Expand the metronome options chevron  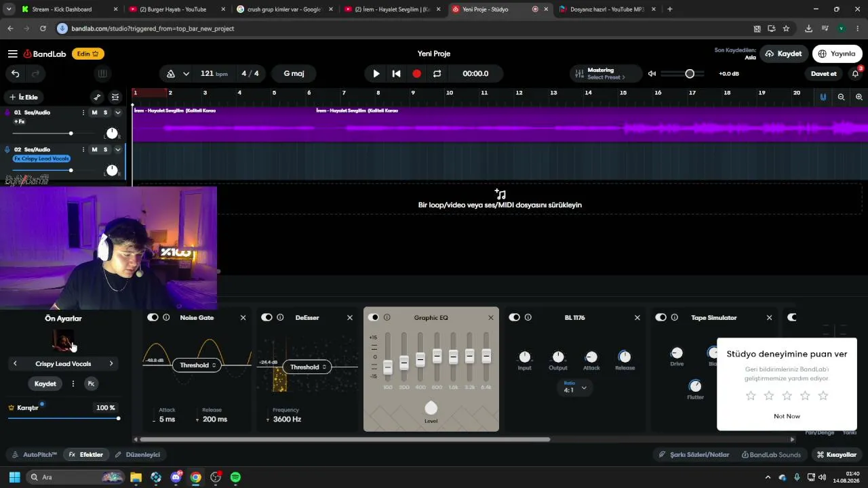pyautogui.click(x=188, y=73)
